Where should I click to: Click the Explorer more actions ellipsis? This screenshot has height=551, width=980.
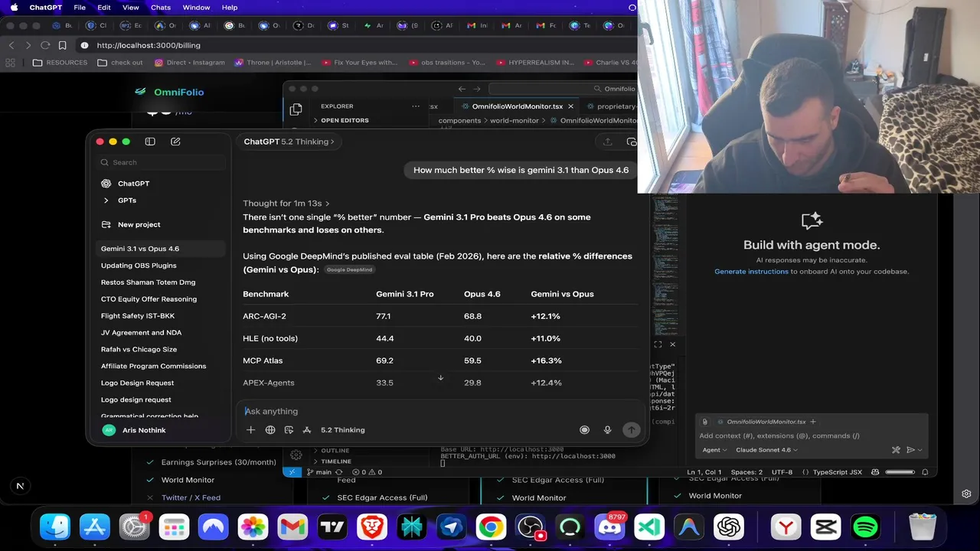pos(416,106)
